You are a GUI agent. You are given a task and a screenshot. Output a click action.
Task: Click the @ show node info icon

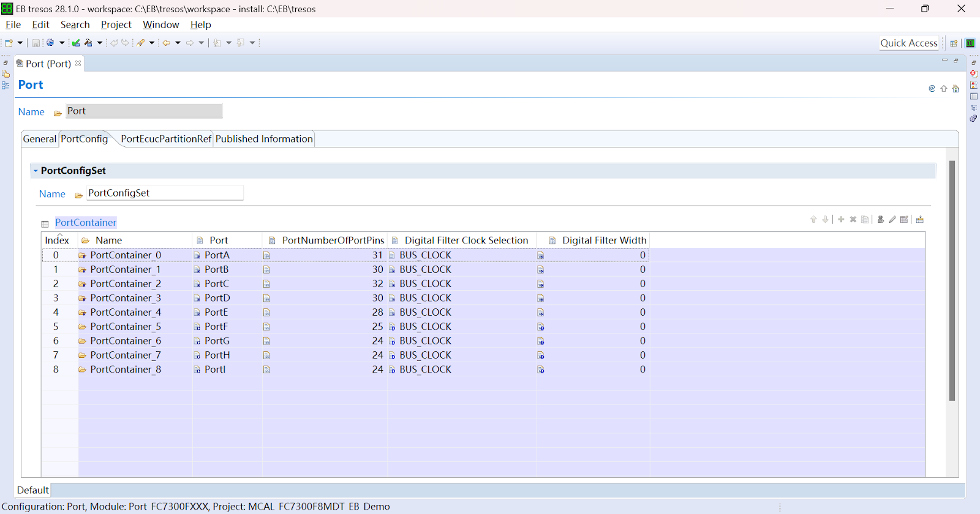point(932,89)
